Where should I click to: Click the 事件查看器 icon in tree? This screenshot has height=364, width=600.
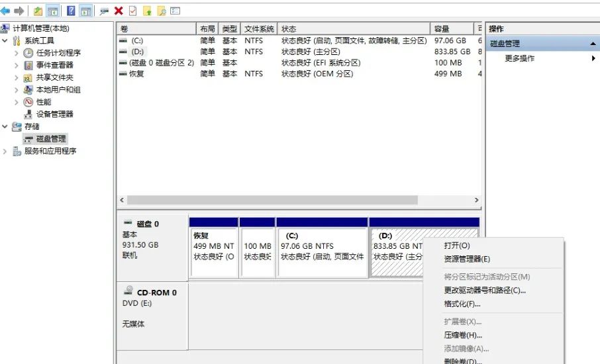(28, 65)
